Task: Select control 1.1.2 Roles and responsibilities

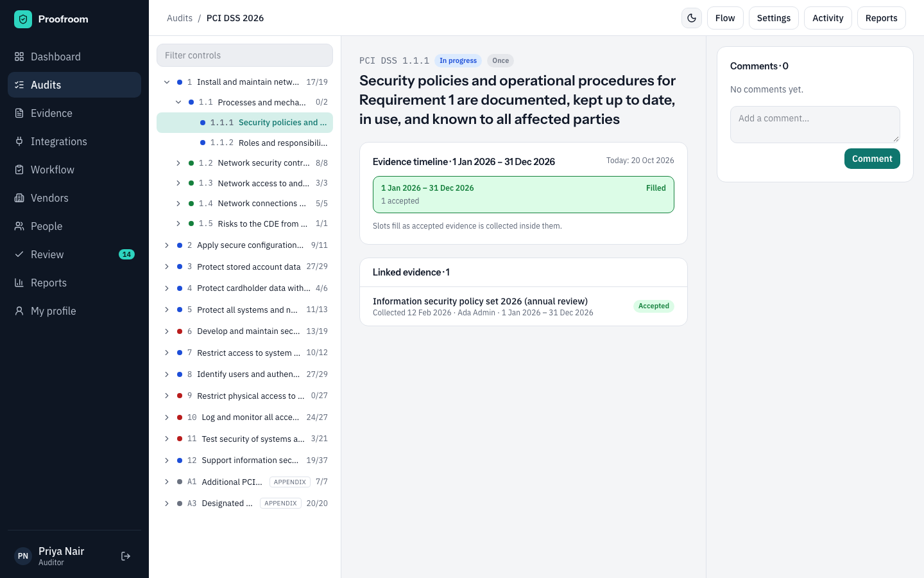Action: pos(244,143)
